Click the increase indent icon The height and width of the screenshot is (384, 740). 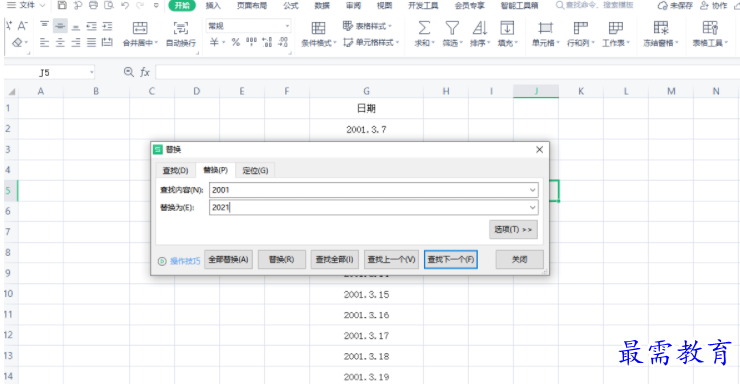(107, 25)
